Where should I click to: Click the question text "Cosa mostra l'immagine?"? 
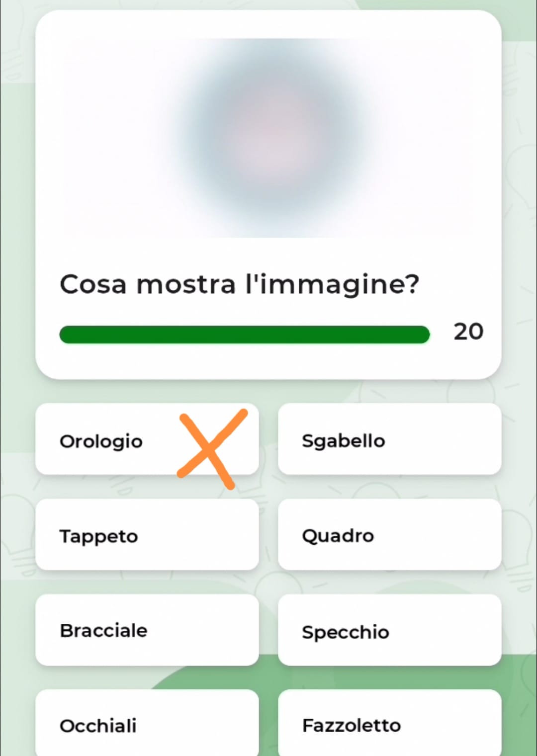240,284
